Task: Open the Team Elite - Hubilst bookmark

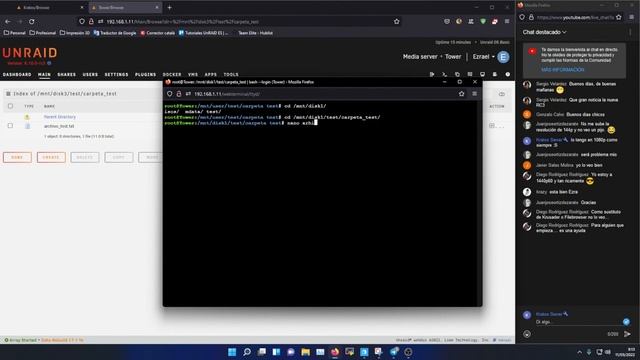Action: click(x=256, y=33)
